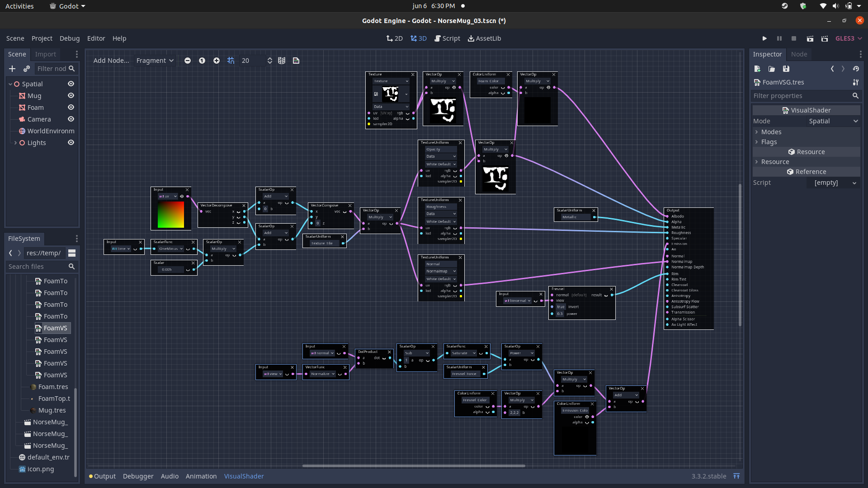The width and height of the screenshot is (868, 488).
Task: Open the shader code preview icon in toolbar
Action: [x=296, y=60]
